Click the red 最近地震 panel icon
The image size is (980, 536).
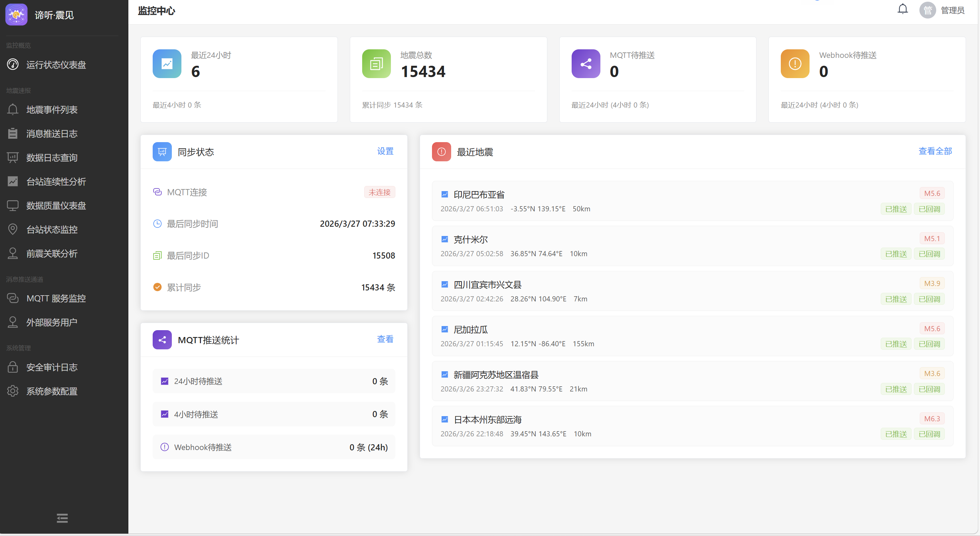click(x=441, y=152)
